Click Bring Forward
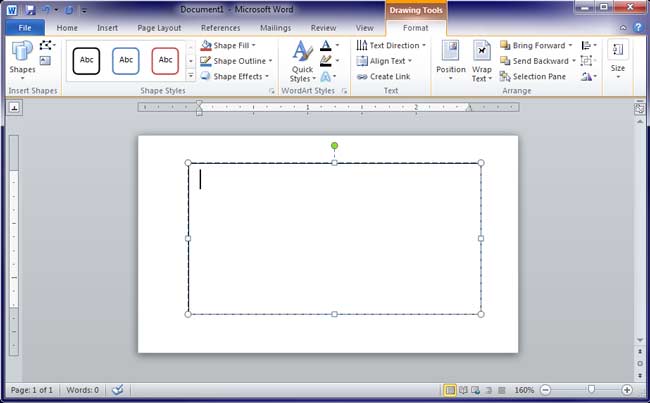Screen dimensions: 650x403 coord(533,45)
